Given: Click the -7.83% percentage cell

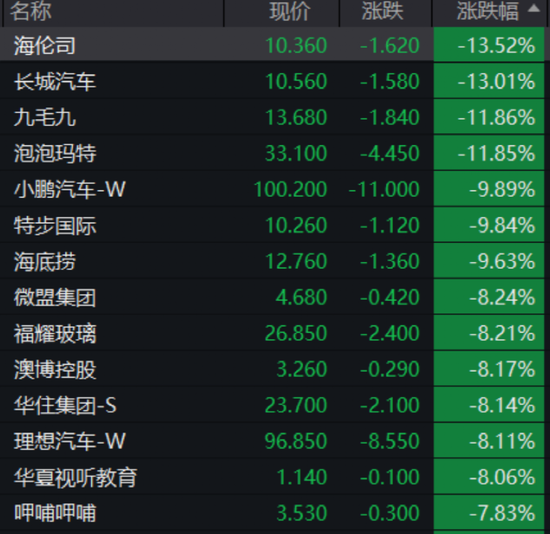Looking at the screenshot, I should [489, 513].
